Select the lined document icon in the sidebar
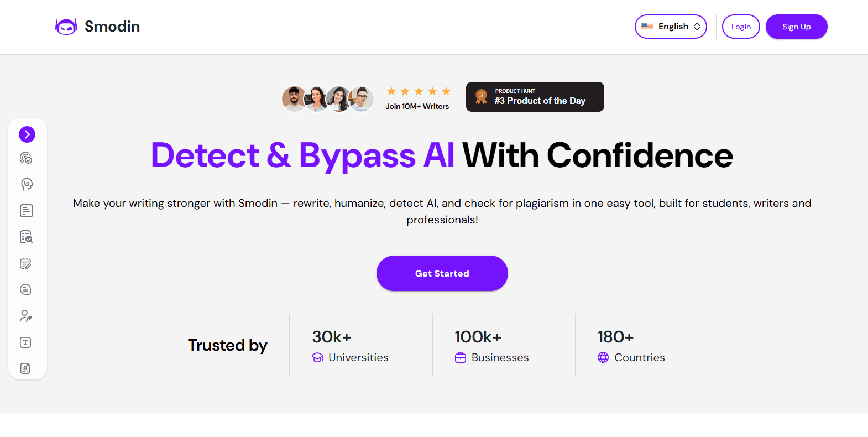This screenshot has height=437, width=868. (27, 211)
